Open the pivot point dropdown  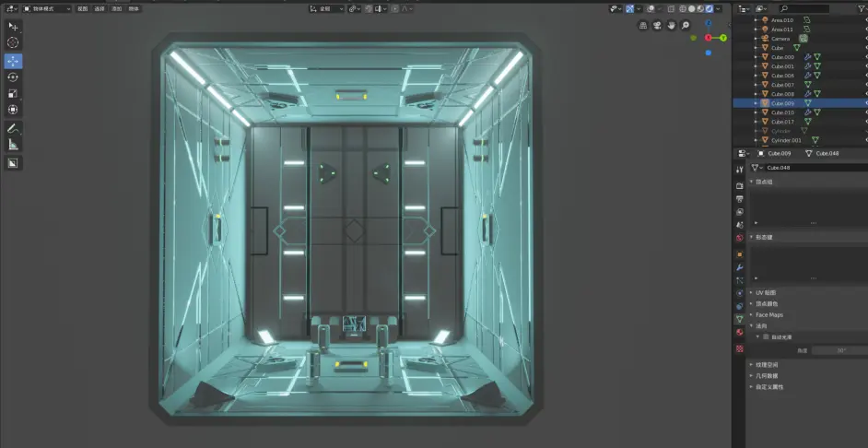click(x=354, y=9)
